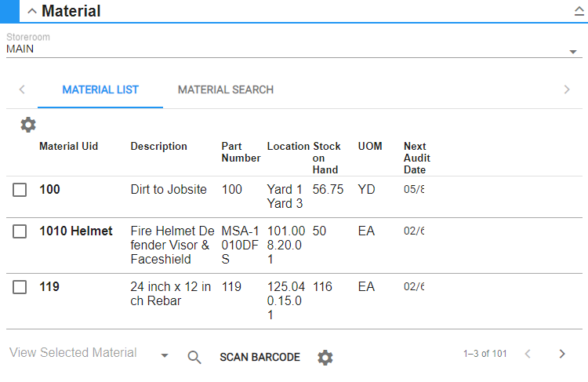
Task: Collapse the Material section chevron
Action: [x=31, y=11]
